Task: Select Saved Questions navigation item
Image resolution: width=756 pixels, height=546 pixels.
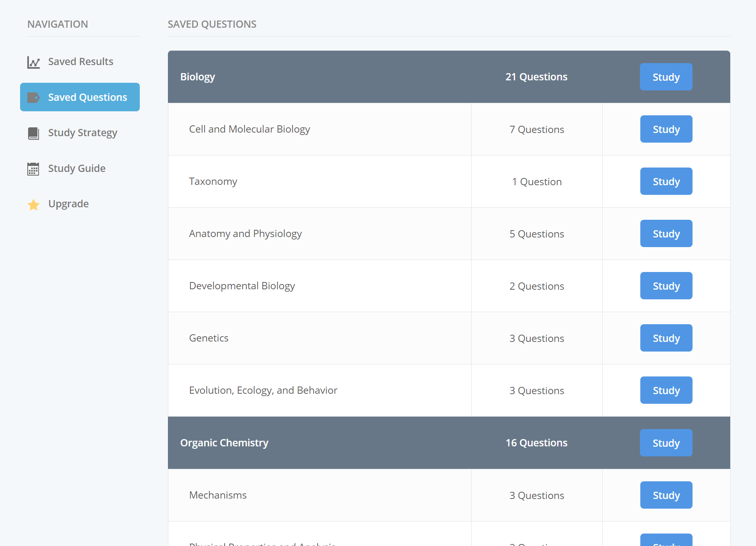Action: [80, 97]
